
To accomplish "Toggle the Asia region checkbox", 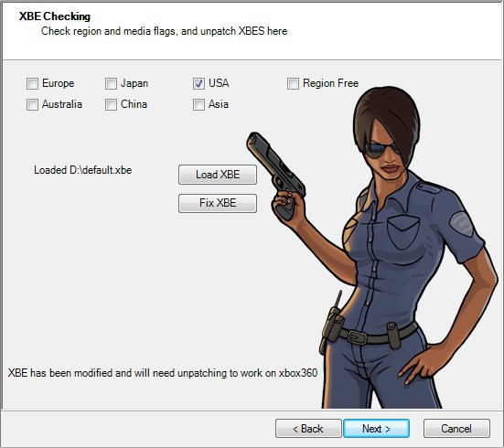I will coord(198,104).
